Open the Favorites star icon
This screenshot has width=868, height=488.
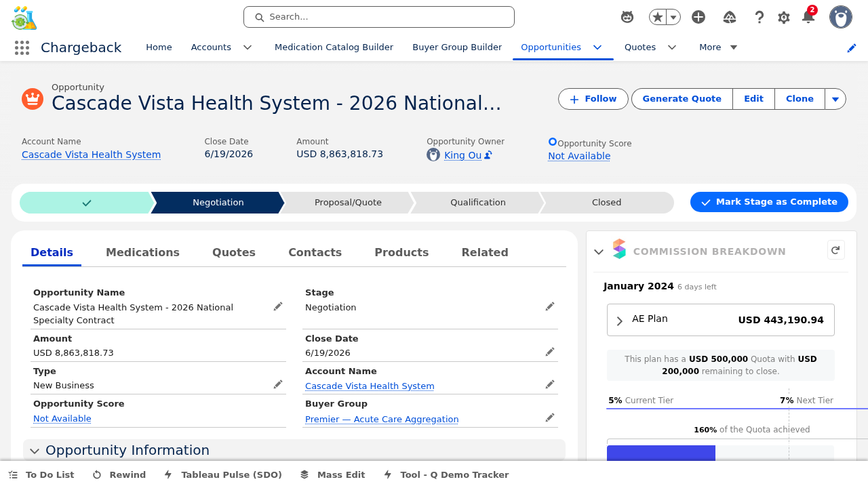tap(658, 17)
